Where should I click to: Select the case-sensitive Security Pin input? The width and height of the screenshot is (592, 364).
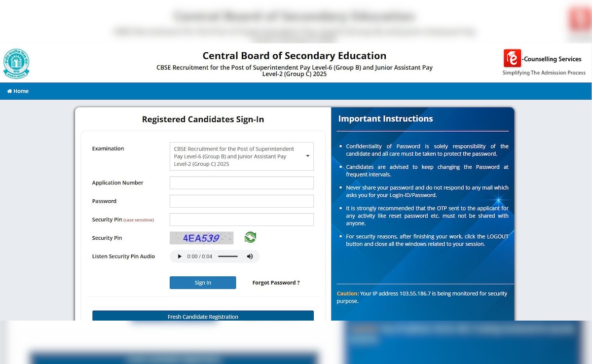click(242, 219)
